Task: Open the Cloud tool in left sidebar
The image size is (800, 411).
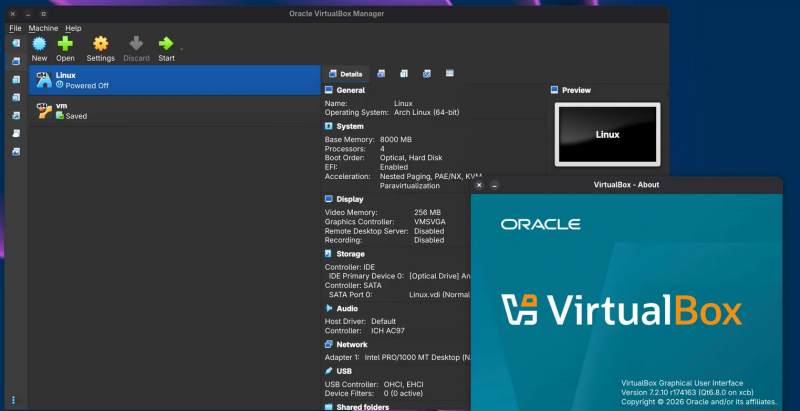Action: coord(16,134)
